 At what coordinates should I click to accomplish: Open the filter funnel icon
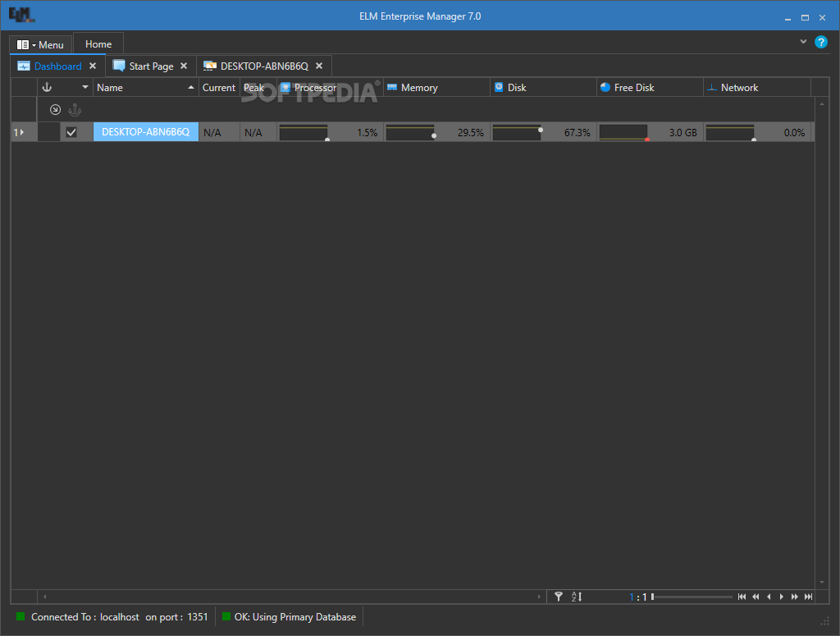[558, 597]
